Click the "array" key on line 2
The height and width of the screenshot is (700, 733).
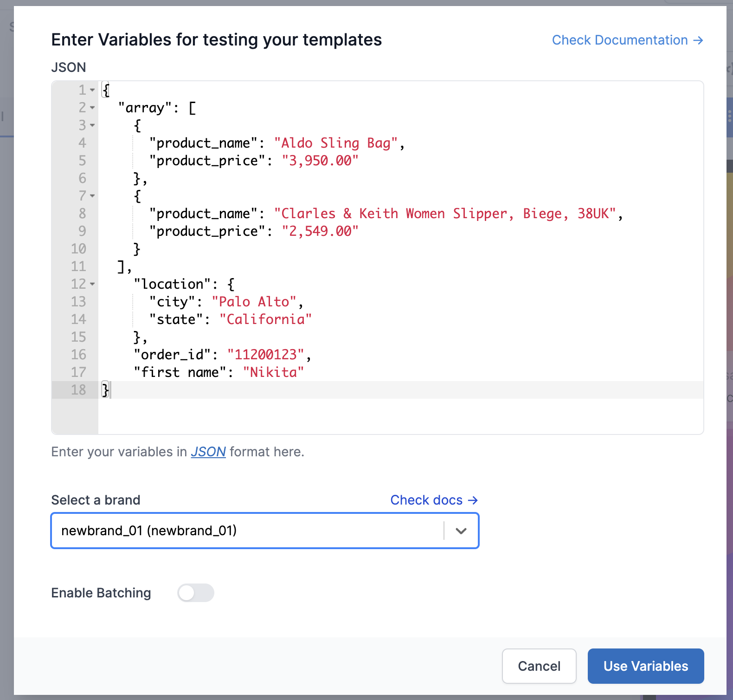145,108
